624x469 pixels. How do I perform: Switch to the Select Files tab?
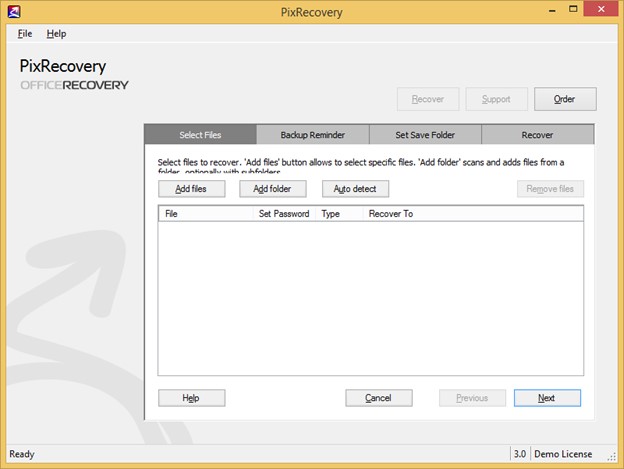[x=201, y=135]
